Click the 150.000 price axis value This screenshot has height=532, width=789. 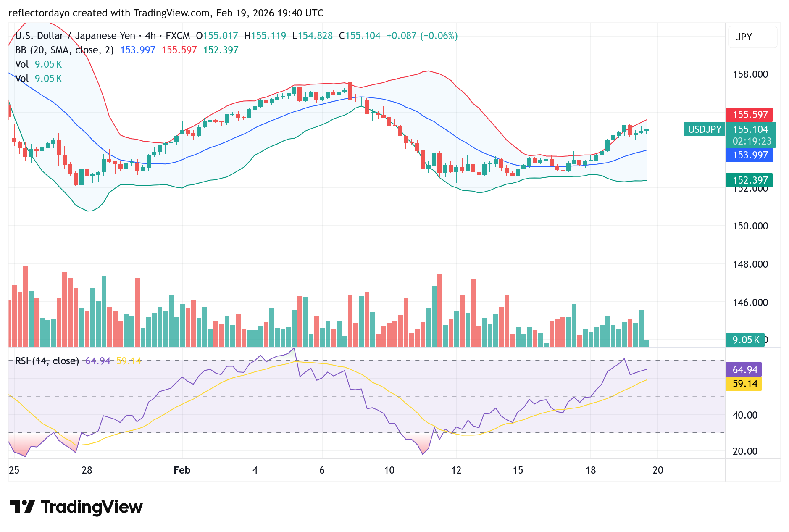click(x=750, y=226)
